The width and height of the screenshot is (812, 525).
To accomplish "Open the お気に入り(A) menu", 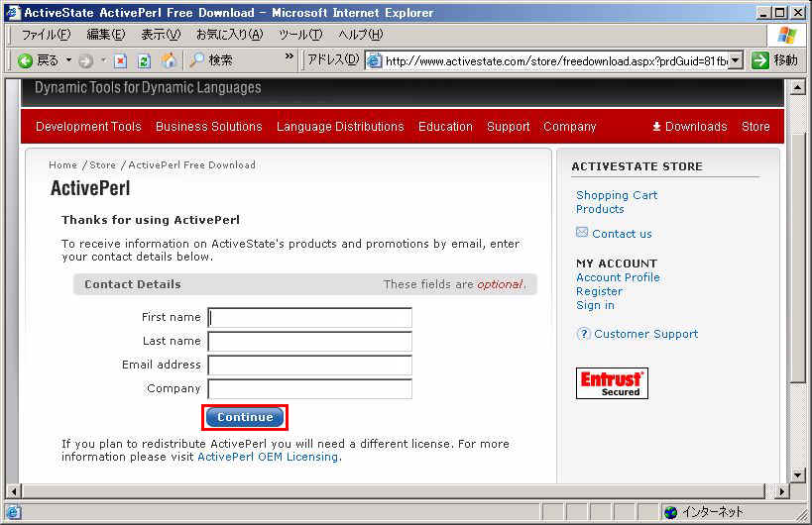I will (x=229, y=35).
